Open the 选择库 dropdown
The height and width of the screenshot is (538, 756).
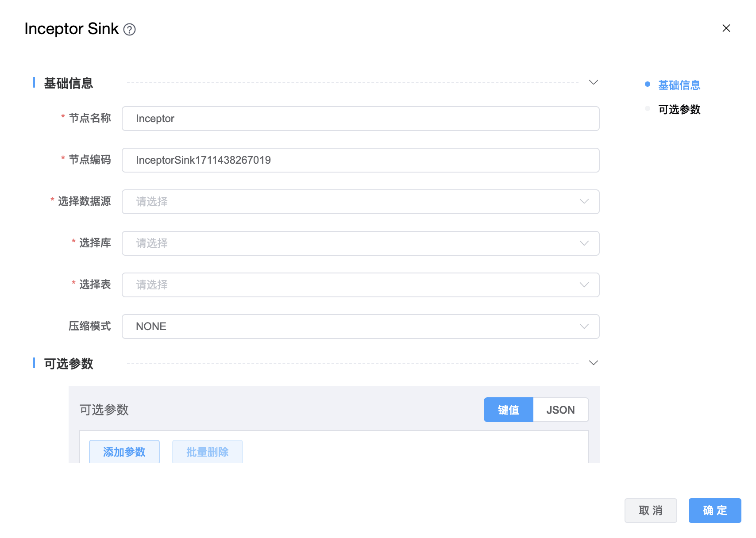point(360,243)
